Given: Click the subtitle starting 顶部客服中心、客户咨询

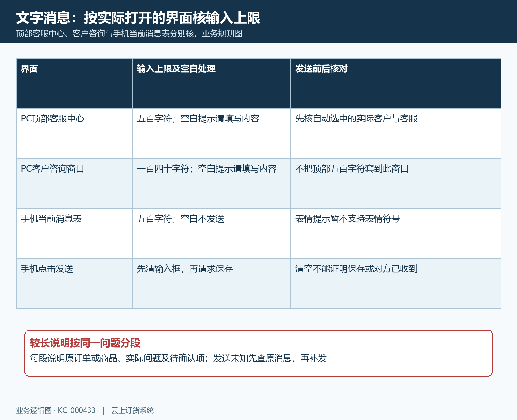Looking at the screenshot, I should tap(129, 34).
